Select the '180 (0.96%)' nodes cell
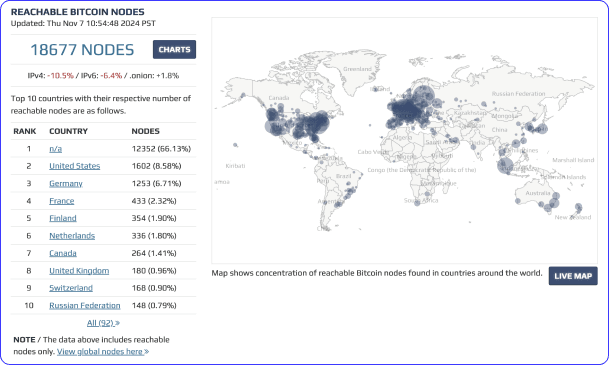 coord(154,271)
